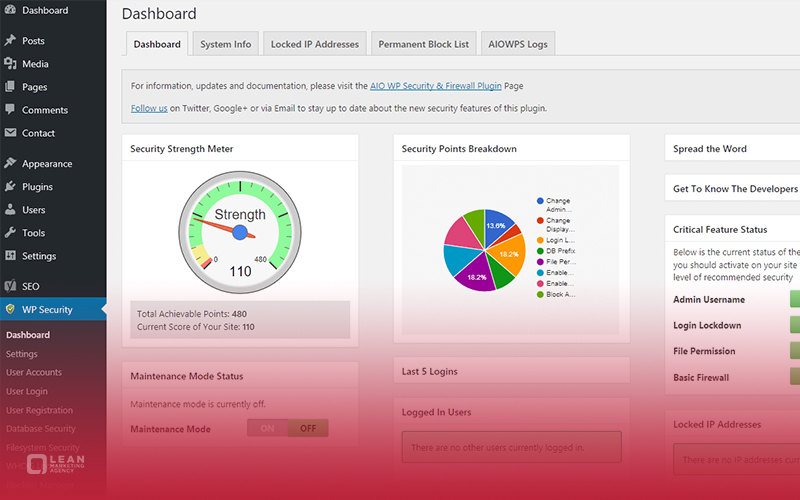The height and width of the screenshot is (500, 800).
Task: Click the WP Security shield icon
Action: pyautogui.click(x=10, y=309)
